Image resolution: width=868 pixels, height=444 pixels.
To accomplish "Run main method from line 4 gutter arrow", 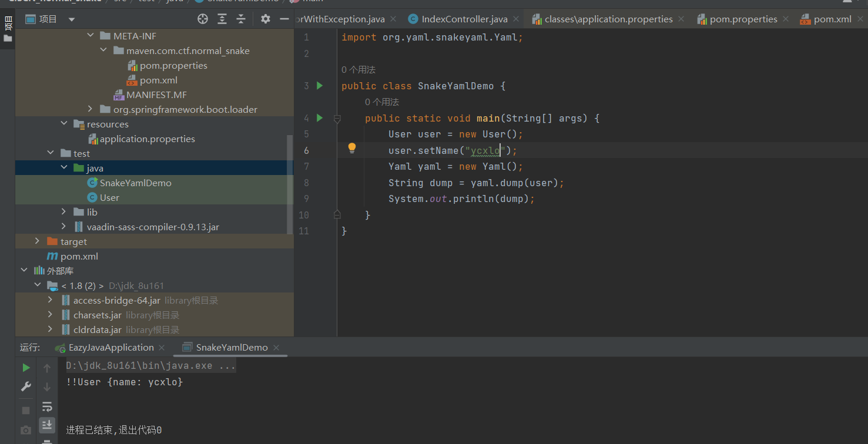I will (x=320, y=118).
